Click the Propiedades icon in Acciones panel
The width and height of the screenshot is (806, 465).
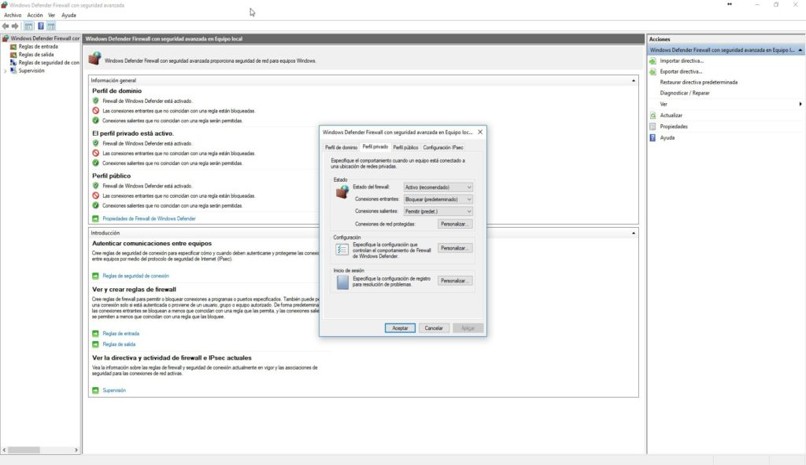[653, 127]
